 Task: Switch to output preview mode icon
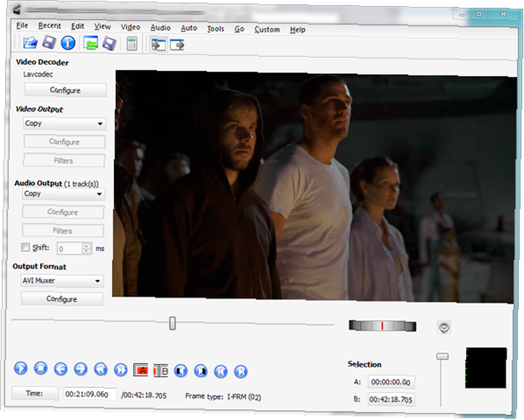coord(177,45)
